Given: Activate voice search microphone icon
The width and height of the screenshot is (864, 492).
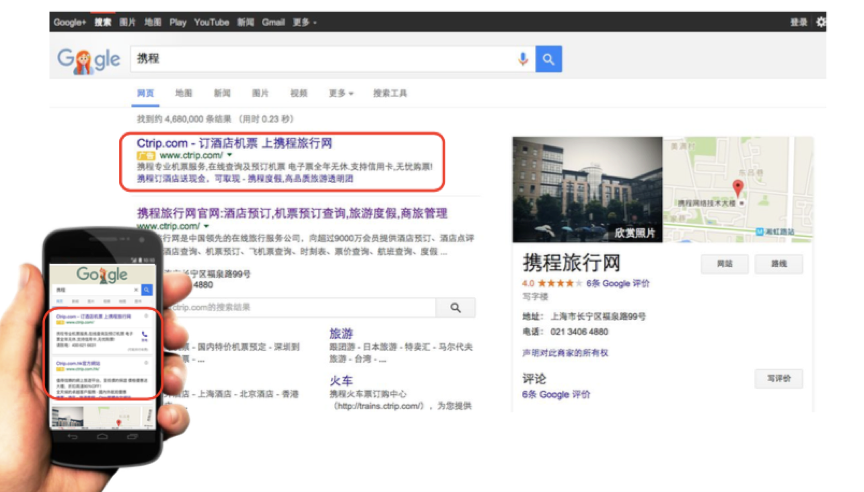Looking at the screenshot, I should click(523, 59).
